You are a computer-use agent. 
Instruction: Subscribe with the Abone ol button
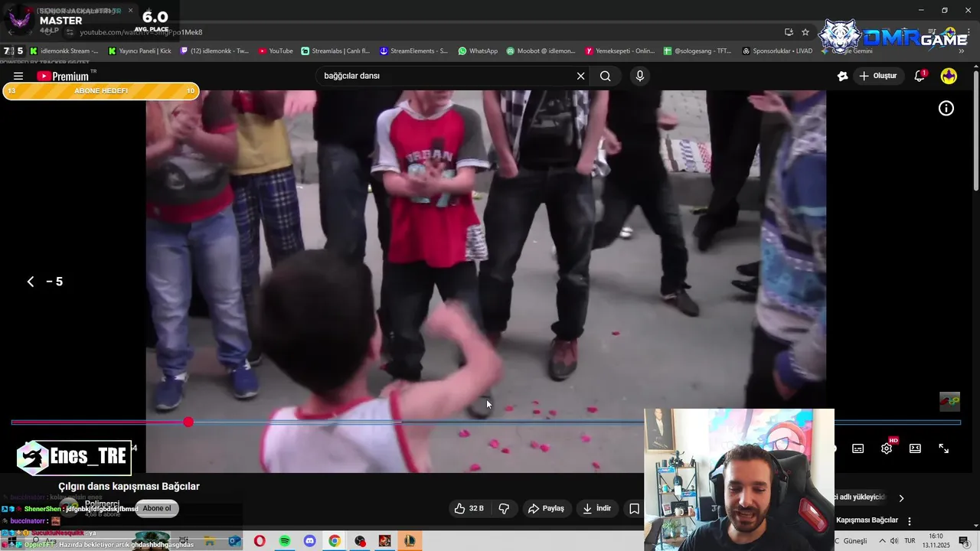pos(157,508)
